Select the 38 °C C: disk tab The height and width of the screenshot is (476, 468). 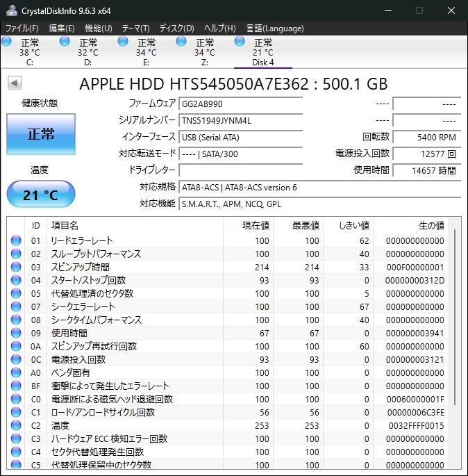tap(29, 52)
